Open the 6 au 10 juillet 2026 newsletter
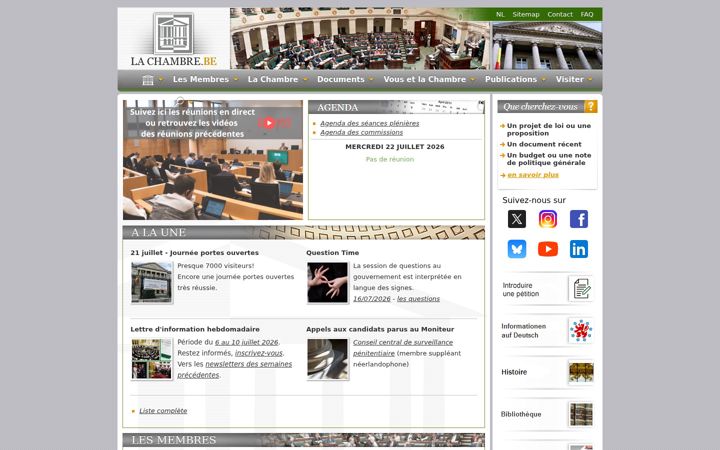720x450 pixels. [x=247, y=343]
